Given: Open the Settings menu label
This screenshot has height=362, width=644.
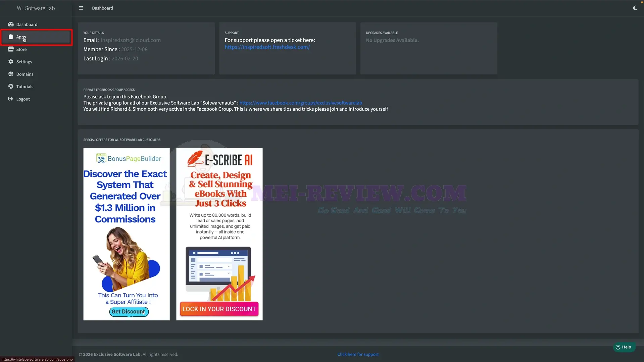Looking at the screenshot, I should pos(24,62).
